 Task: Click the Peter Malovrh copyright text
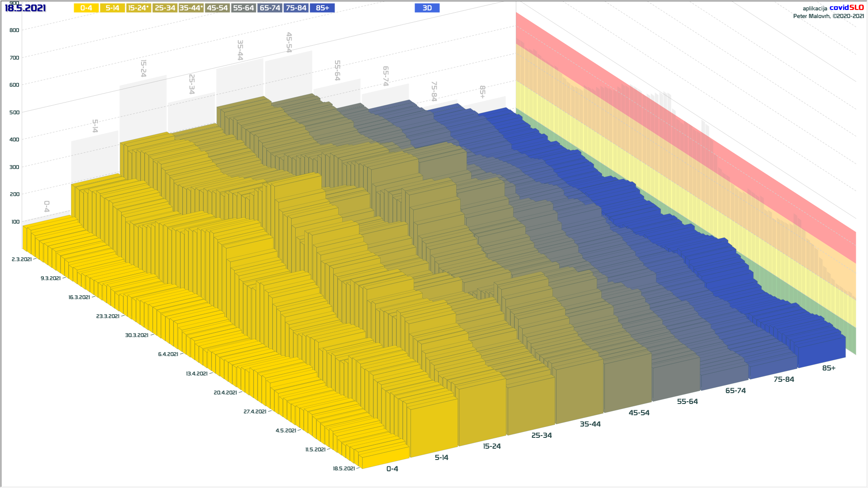click(x=828, y=16)
